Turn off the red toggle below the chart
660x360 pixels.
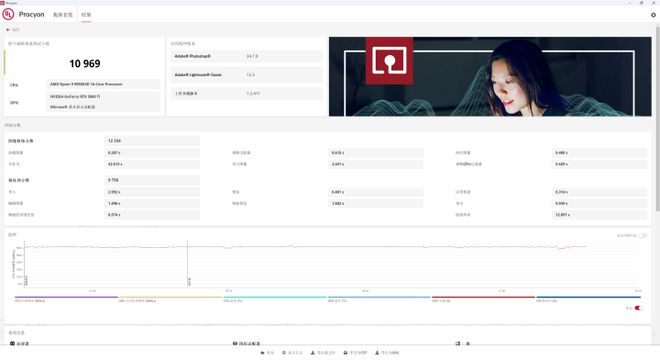click(x=639, y=308)
